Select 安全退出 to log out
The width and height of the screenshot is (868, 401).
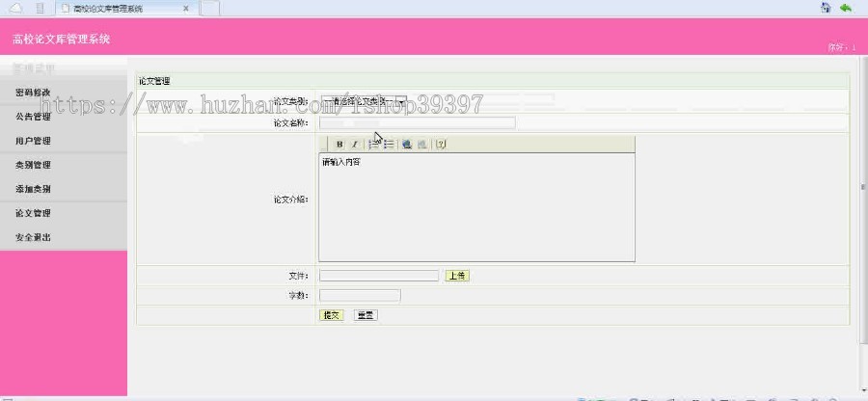[33, 238]
